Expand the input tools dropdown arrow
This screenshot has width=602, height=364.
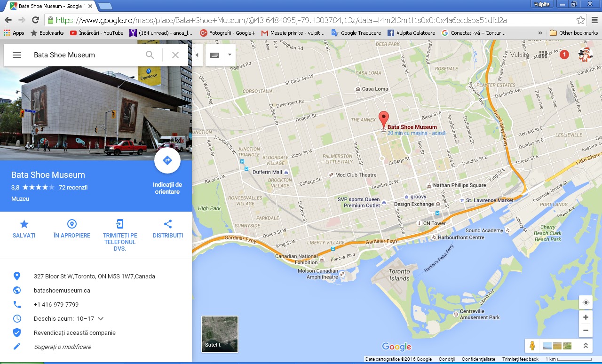tap(230, 55)
